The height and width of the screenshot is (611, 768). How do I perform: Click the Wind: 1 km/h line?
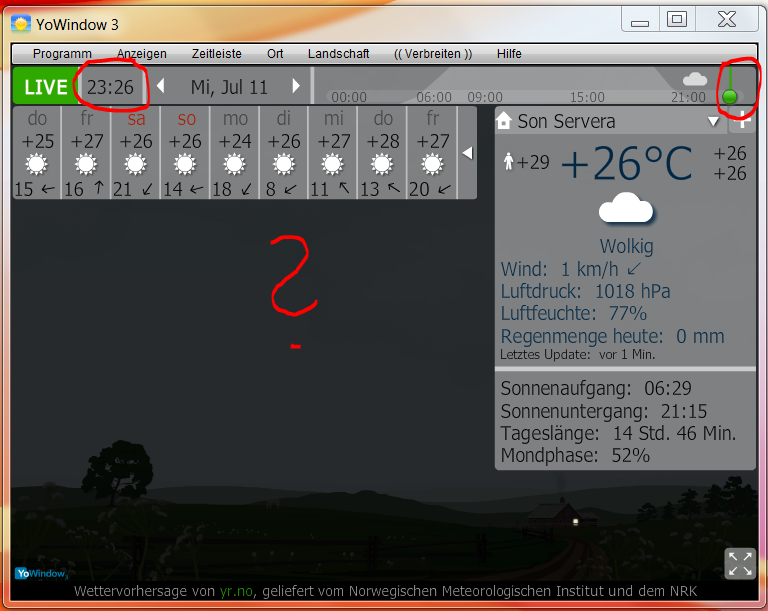[571, 269]
